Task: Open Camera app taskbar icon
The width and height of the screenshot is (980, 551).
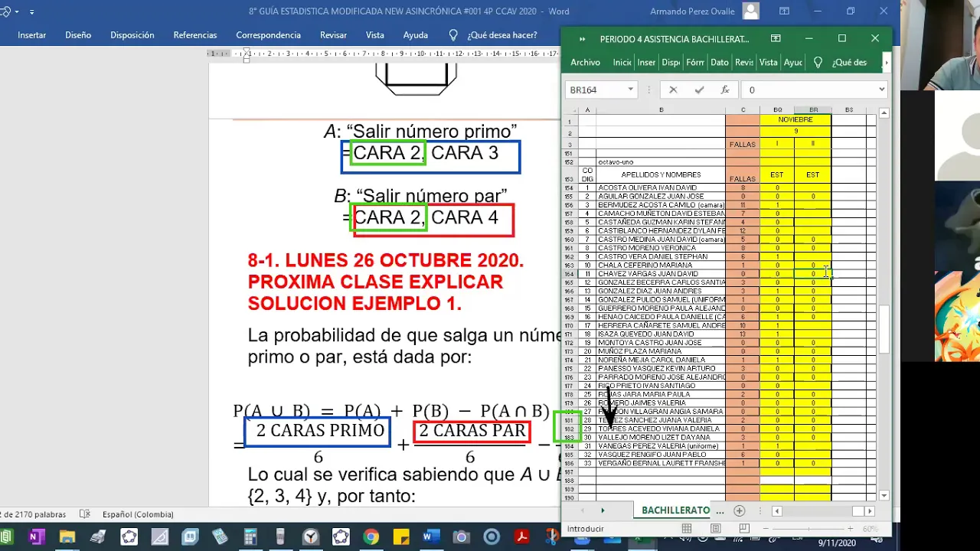Action: click(461, 537)
